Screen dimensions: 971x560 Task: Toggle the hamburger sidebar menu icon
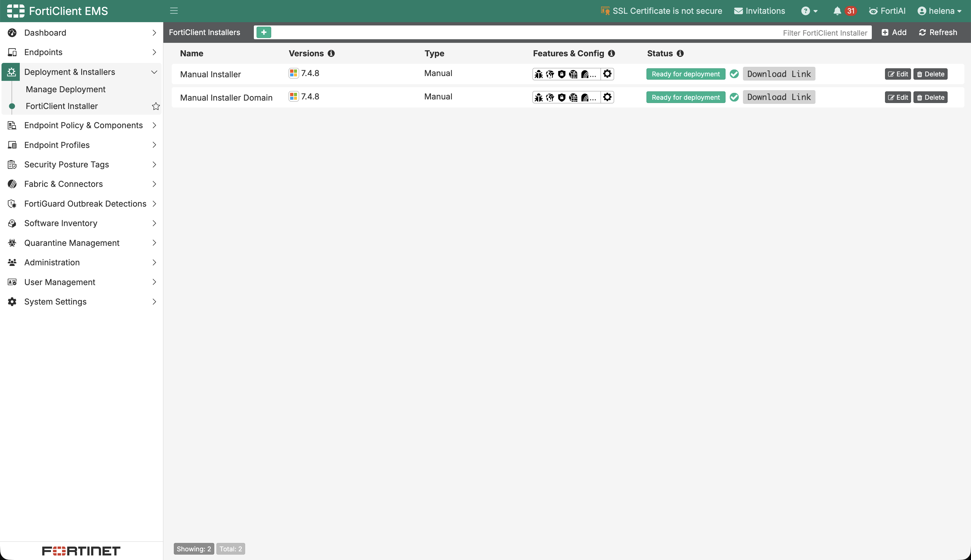[174, 11]
